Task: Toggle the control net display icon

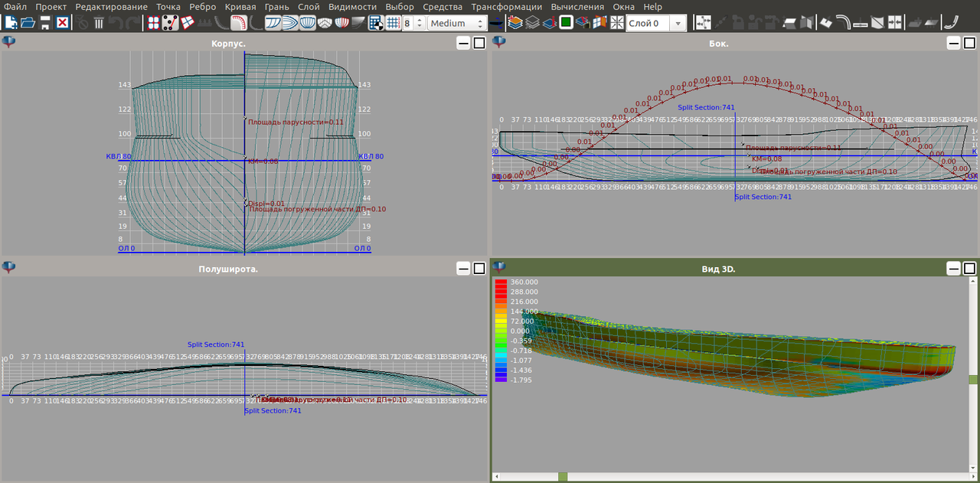Action: [x=170, y=23]
